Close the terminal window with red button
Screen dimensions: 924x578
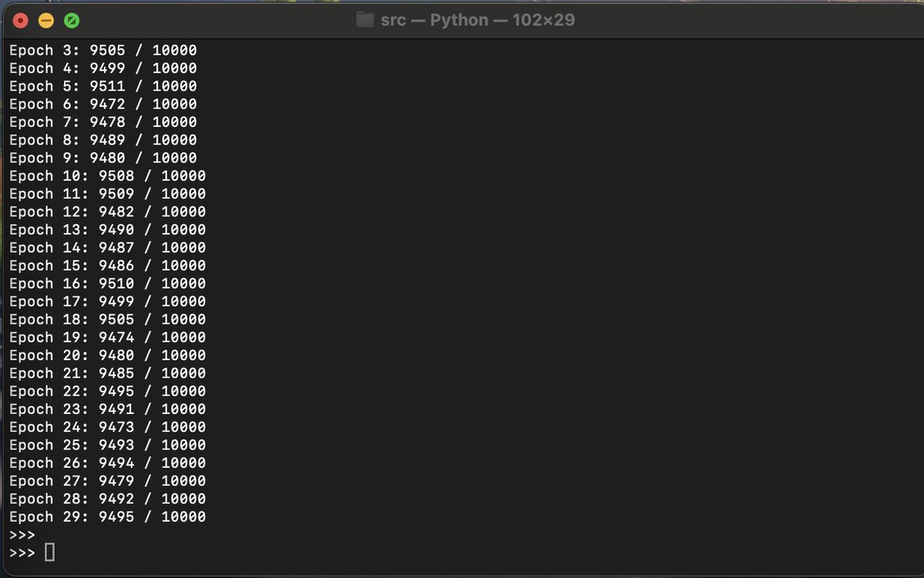click(22, 21)
